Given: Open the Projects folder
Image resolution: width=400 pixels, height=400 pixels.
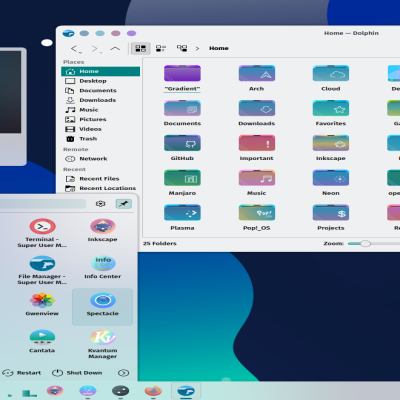Looking at the screenshot, I should click(x=331, y=213).
